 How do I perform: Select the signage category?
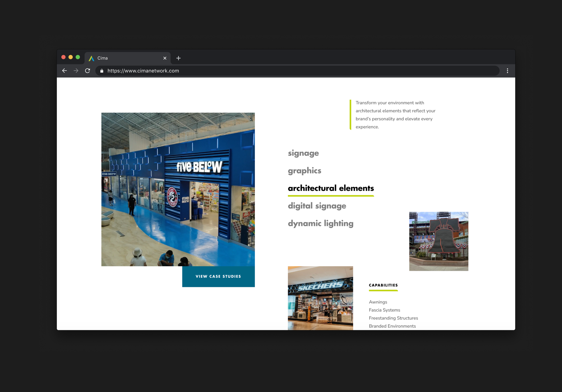303,153
